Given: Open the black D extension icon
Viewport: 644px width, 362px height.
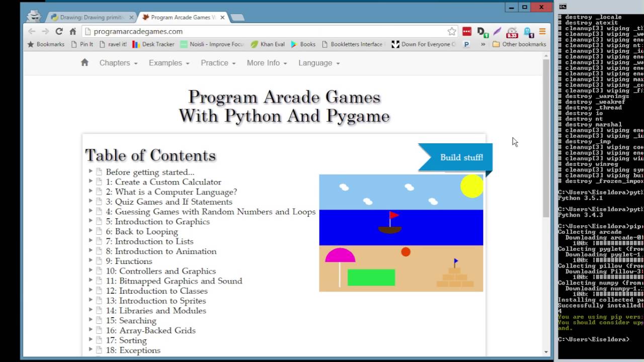Looking at the screenshot, I should click(x=482, y=32).
